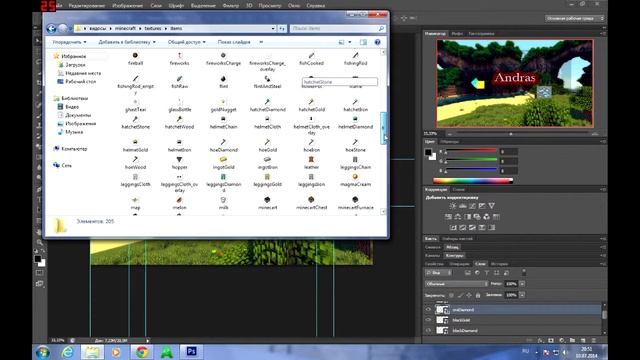640x360 pixels.
Task: Add a Channel Mixer adjustment layer
Action: click(487, 217)
